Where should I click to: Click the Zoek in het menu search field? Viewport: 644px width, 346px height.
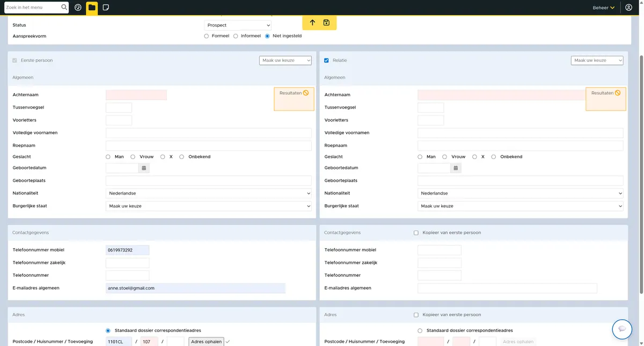point(32,8)
